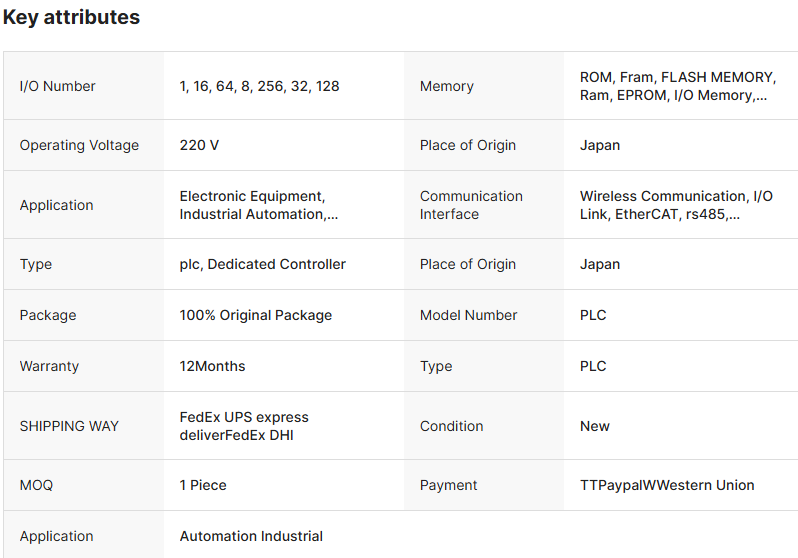Click the Communication Interface label

pos(471,205)
